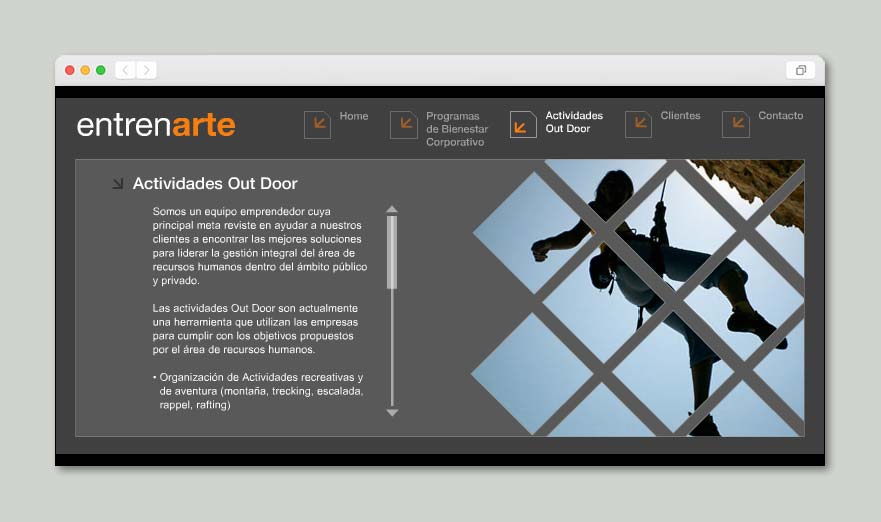Screen dimensions: 881x522
Task: Click paragraph starting 'Somos un equipo emprendedor'
Action: point(260,246)
